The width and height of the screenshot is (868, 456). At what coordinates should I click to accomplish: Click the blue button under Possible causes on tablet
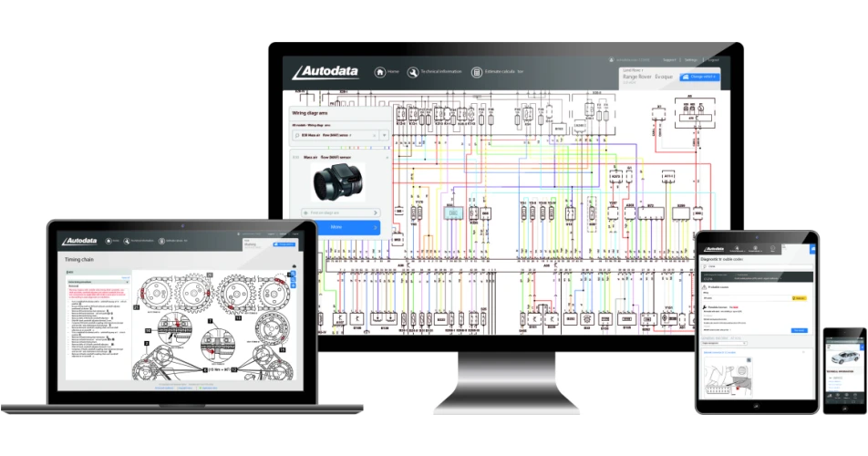pos(799,330)
